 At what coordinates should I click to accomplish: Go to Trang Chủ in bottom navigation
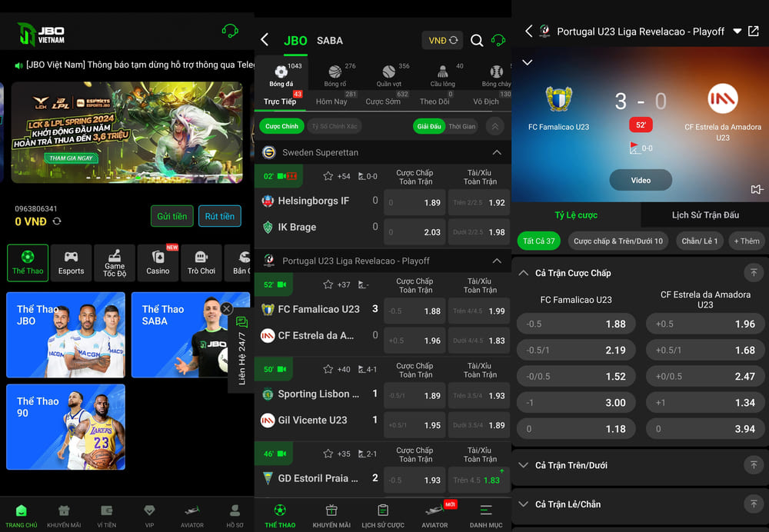tap(21, 517)
